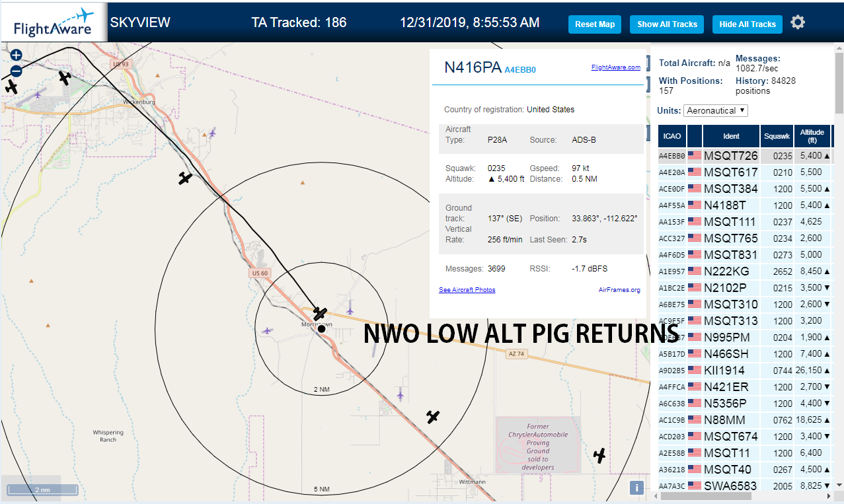
Task: Select the N995PM aircraft row
Action: tap(745, 338)
